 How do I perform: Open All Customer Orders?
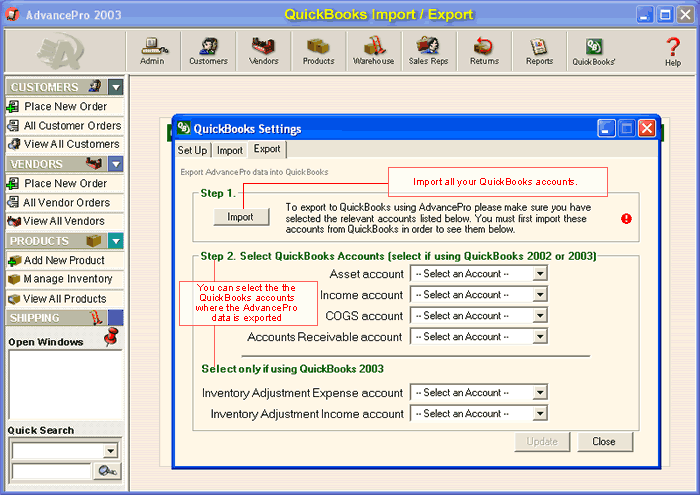point(64,125)
